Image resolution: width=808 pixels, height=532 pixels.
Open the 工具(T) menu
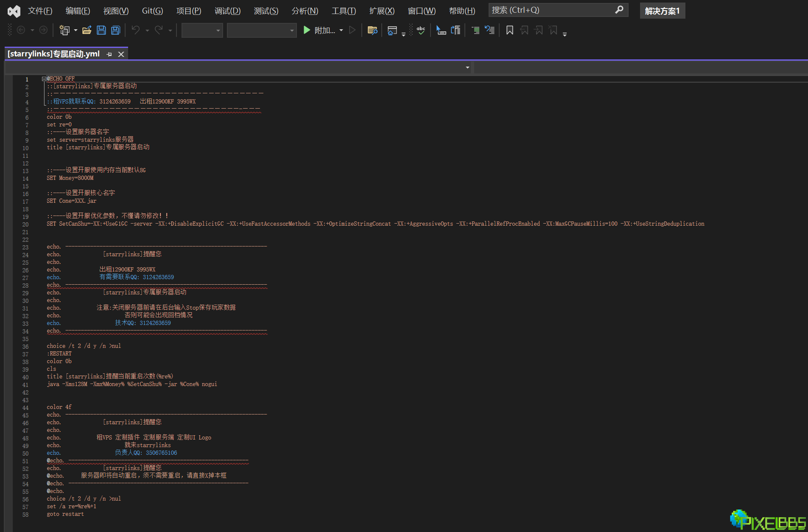click(344, 11)
